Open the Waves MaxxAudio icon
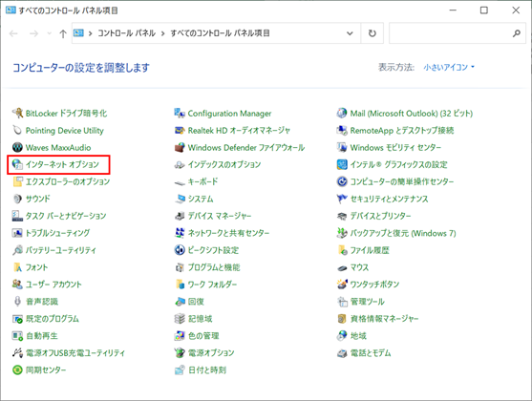This screenshot has width=532, height=401. (x=17, y=147)
